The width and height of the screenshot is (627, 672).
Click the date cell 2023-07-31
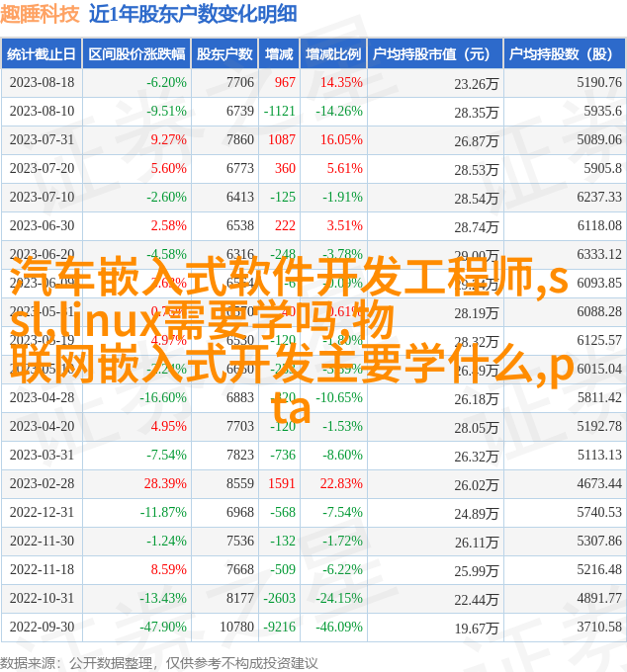[x=42, y=139]
